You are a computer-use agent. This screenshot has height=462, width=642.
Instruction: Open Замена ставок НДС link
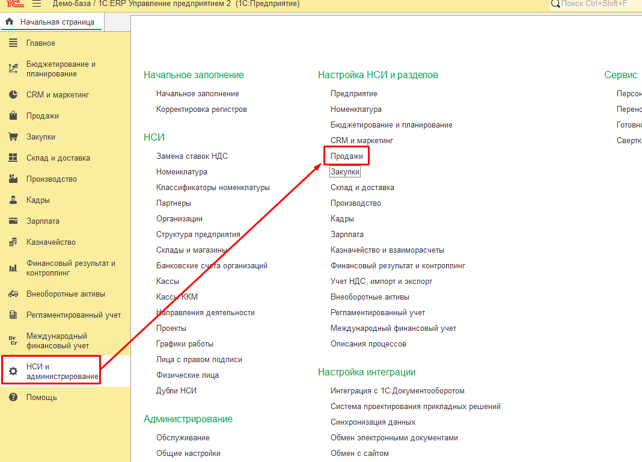(192, 156)
